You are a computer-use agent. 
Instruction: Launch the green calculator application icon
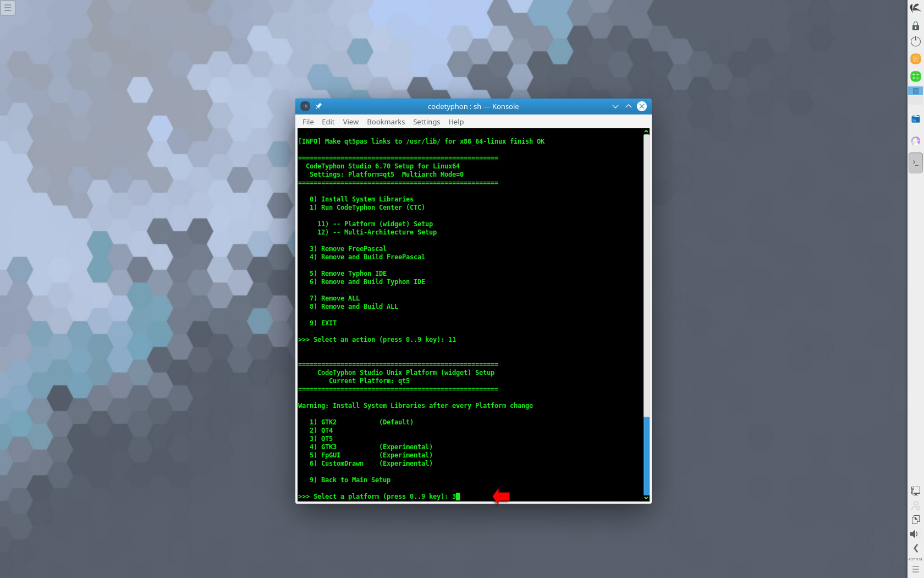pyautogui.click(x=915, y=76)
